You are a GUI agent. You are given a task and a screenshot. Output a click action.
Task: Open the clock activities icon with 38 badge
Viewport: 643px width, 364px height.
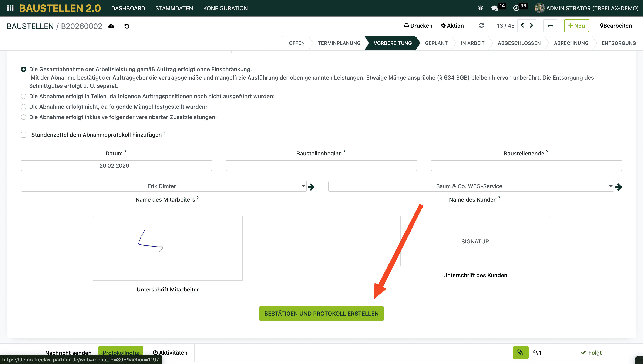[516, 8]
